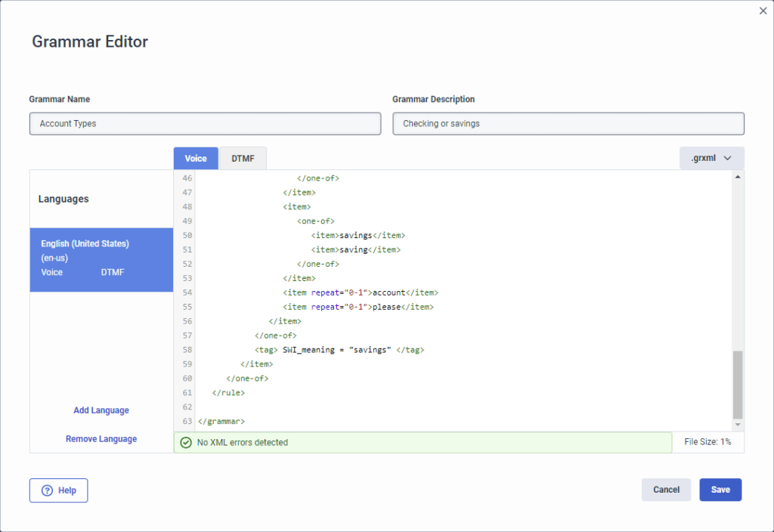Click the code editor scroll down arrow
This screenshot has height=532, width=774.
[738, 425]
